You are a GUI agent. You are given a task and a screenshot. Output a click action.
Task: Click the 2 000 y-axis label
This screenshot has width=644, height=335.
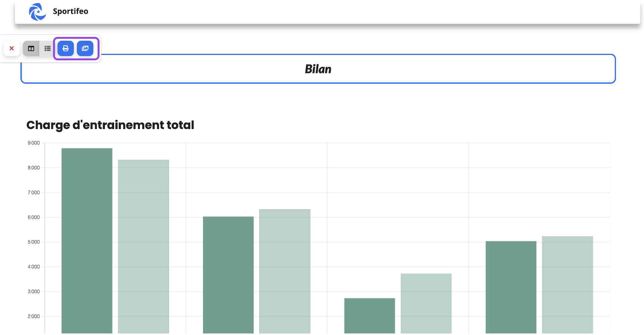(34, 316)
